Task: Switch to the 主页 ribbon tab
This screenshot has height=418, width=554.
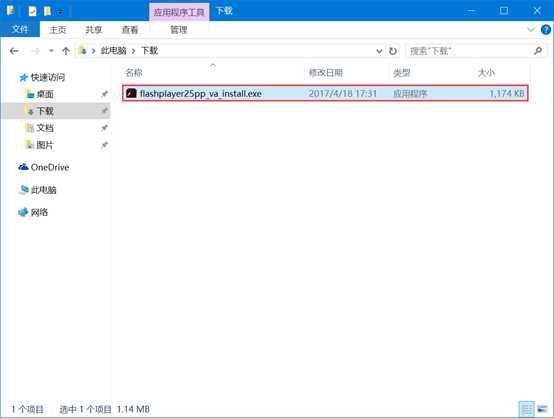Action: pyautogui.click(x=58, y=30)
